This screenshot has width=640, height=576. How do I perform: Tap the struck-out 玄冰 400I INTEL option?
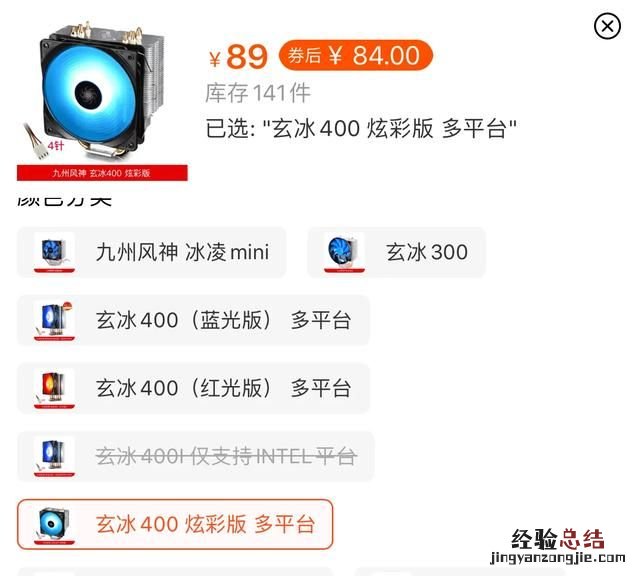(x=196, y=456)
